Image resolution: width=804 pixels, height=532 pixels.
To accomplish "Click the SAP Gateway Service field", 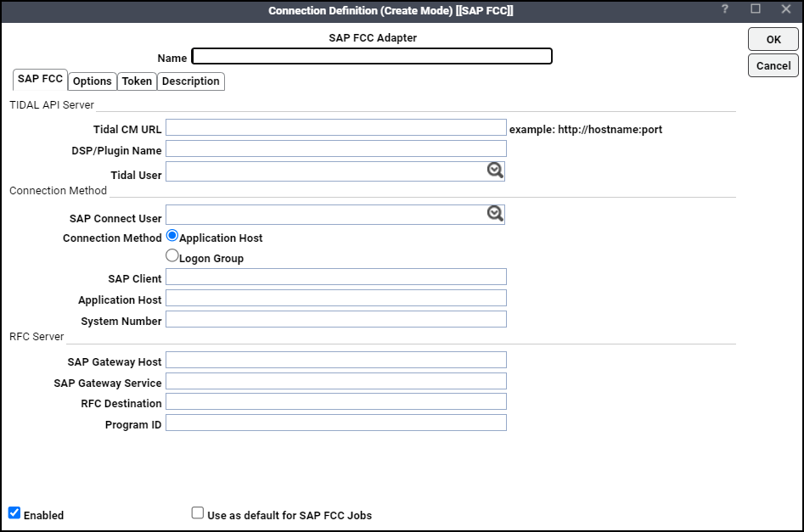I will coord(336,381).
